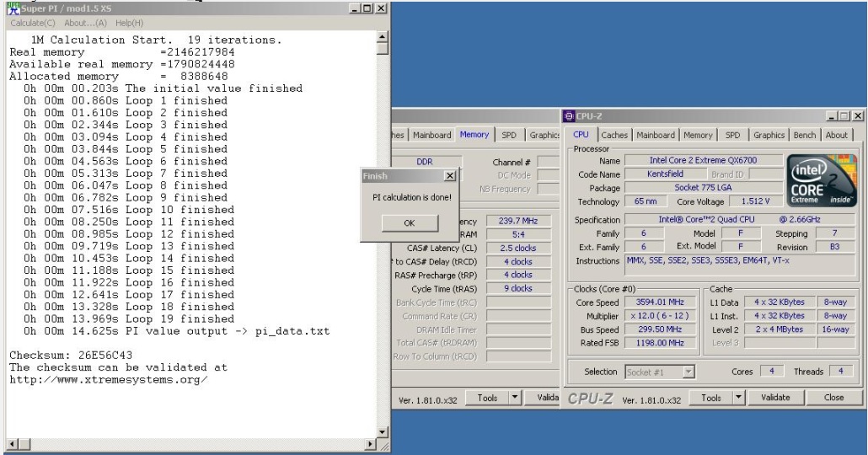The image size is (868, 455).
Task: Click Cycle Time tRAS value 9 clocks
Action: click(518, 288)
